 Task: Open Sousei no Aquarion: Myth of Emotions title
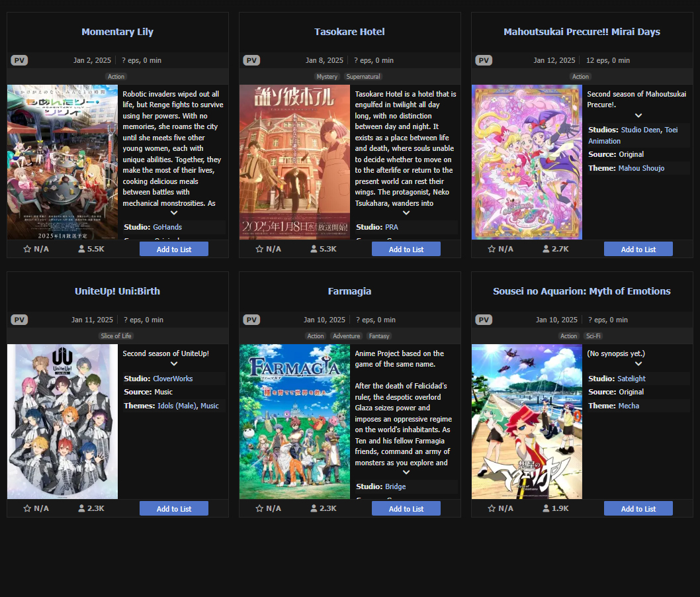tap(582, 291)
